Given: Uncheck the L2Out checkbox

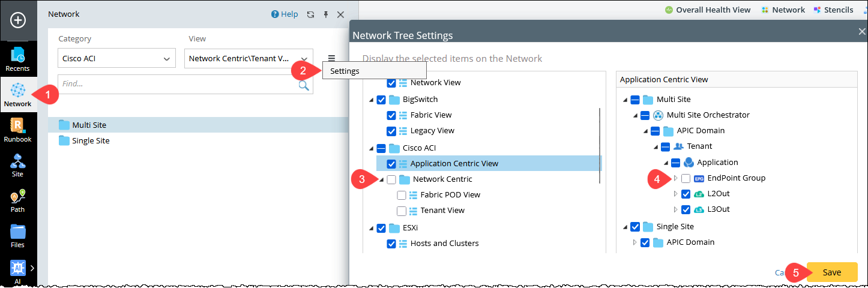Looking at the screenshot, I should coord(686,194).
